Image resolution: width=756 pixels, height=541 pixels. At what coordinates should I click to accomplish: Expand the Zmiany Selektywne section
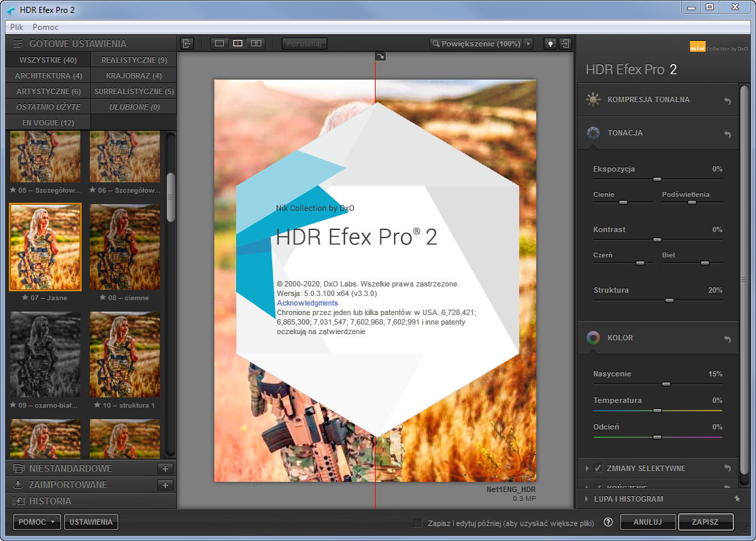coord(587,468)
